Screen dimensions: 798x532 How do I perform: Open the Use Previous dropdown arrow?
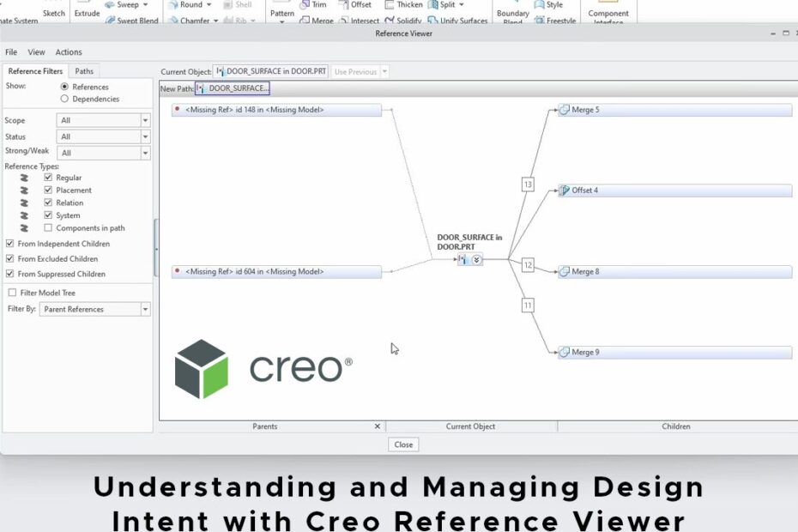pyautogui.click(x=384, y=71)
